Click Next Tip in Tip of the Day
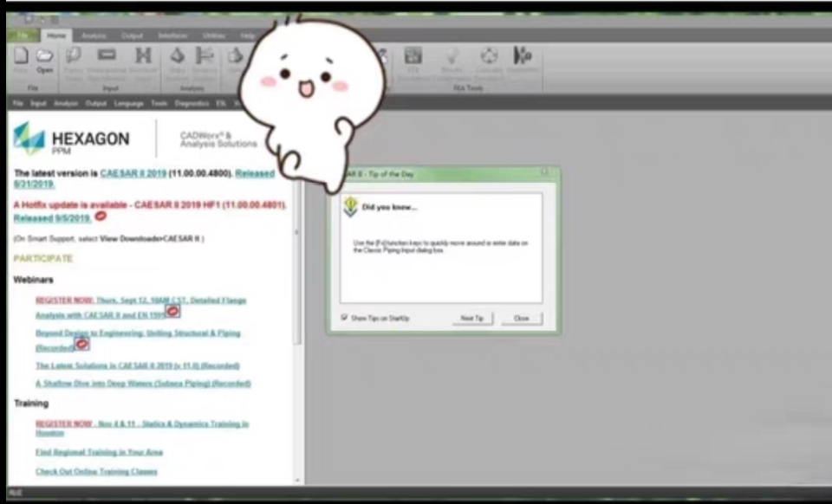Viewport: 832px width, 504px height. pyautogui.click(x=472, y=318)
